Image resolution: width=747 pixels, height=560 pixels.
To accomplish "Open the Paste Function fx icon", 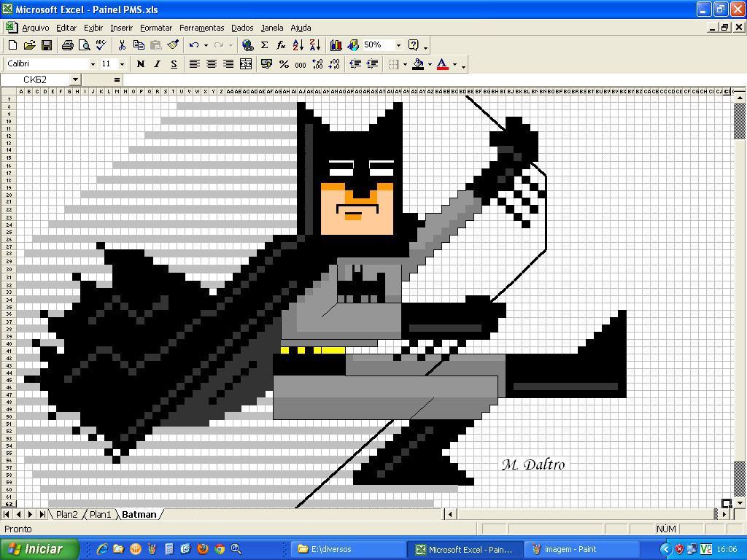I will coord(281,45).
